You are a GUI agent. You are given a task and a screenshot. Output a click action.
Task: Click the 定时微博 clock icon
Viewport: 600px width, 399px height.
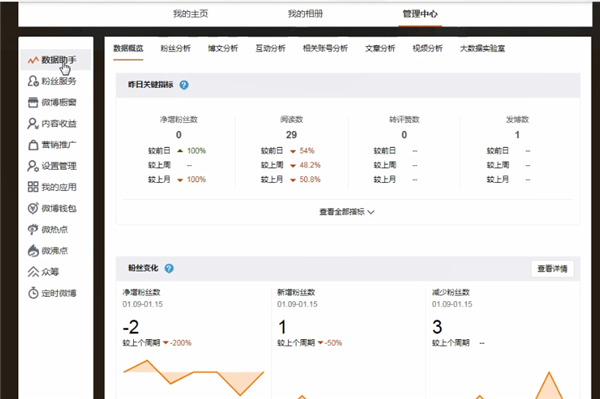click(x=33, y=293)
